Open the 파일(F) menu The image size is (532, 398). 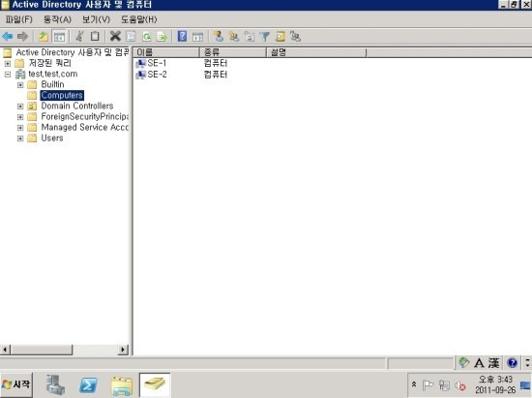[x=19, y=19]
